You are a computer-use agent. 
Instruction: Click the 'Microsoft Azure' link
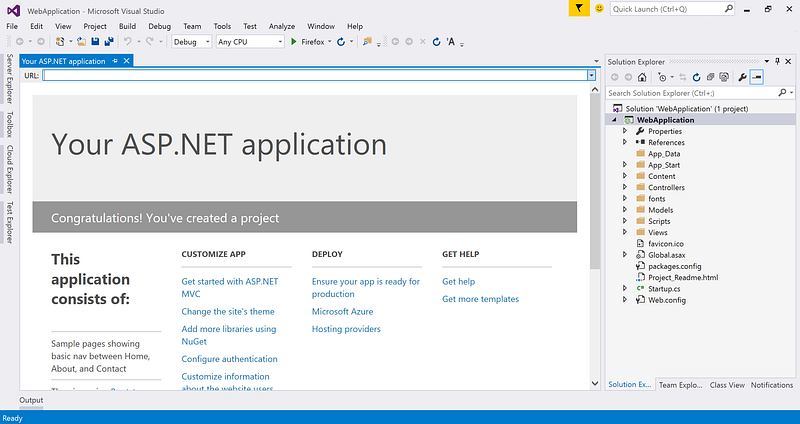342,311
